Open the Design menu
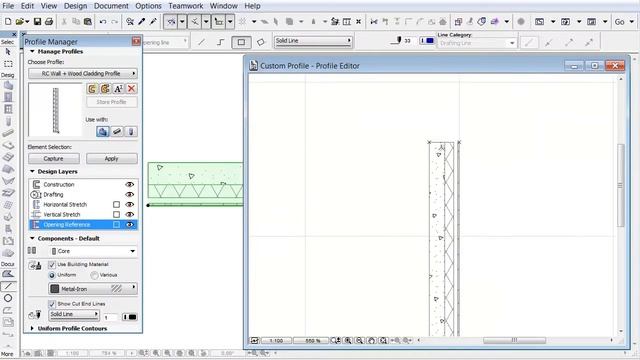 click(x=76, y=6)
